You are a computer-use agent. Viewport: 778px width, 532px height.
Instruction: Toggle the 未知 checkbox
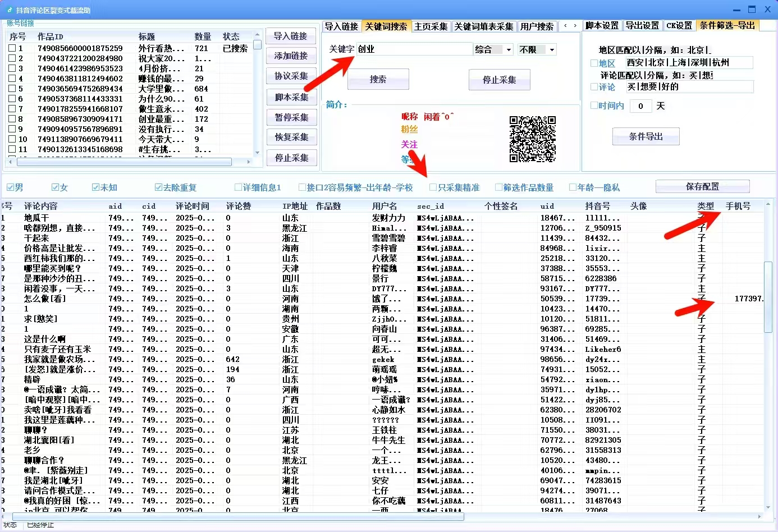click(95, 187)
